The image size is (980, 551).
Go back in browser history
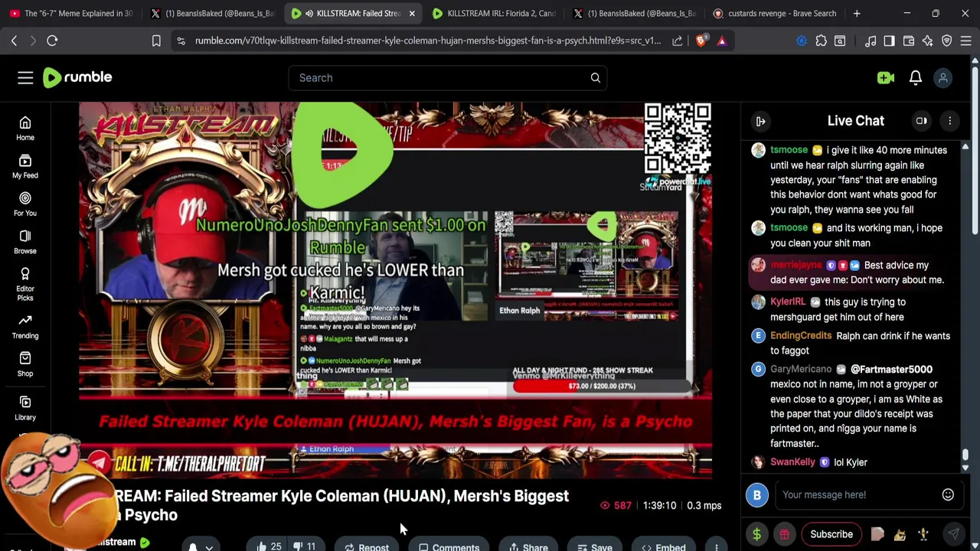14,41
